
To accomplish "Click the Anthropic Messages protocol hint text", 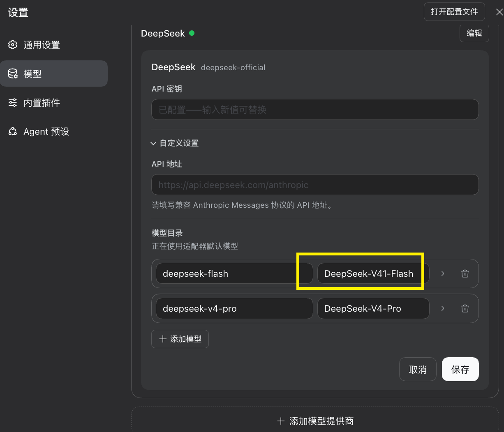I will pos(242,205).
